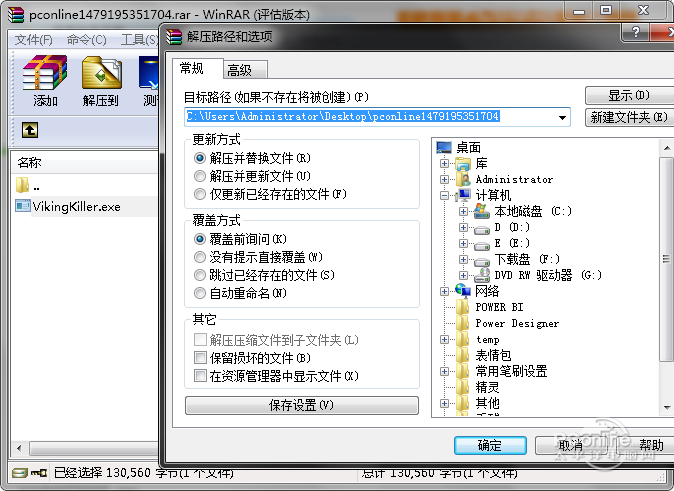
Task: Select the temp folder icon
Action: tap(463, 339)
